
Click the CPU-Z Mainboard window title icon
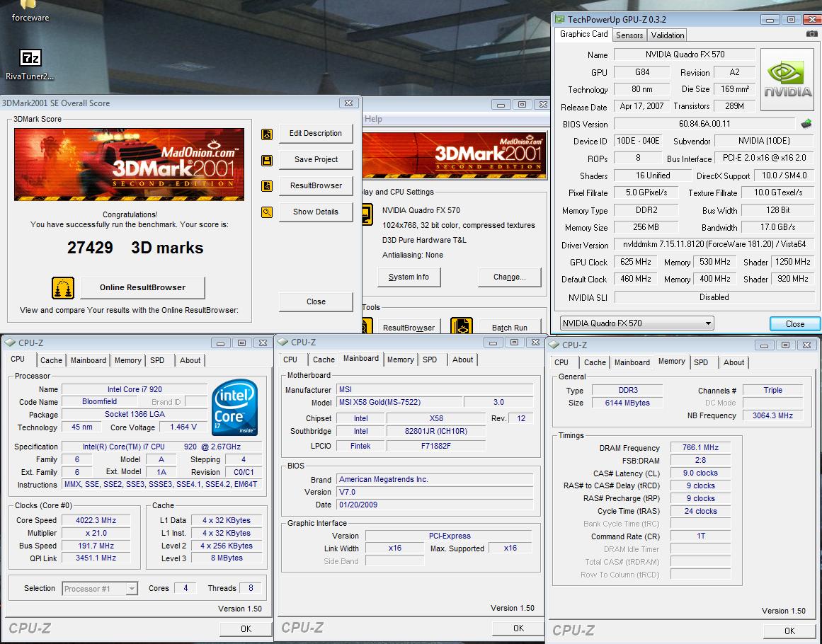[x=283, y=342]
